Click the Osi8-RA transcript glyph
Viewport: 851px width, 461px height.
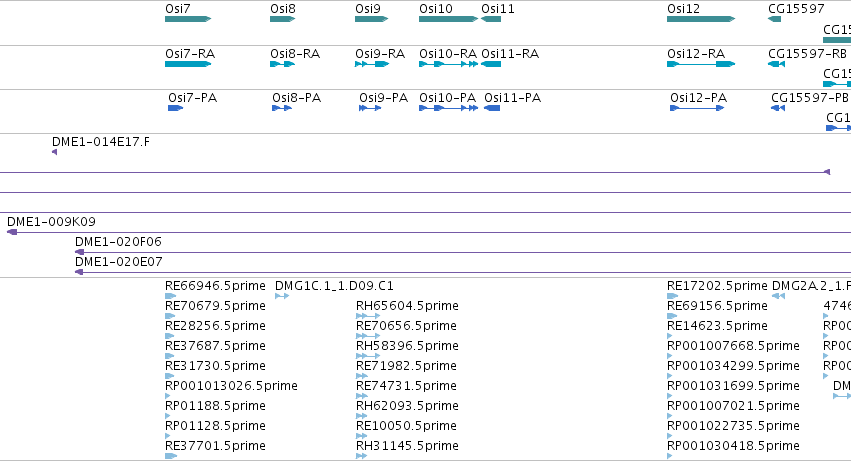click(282, 64)
